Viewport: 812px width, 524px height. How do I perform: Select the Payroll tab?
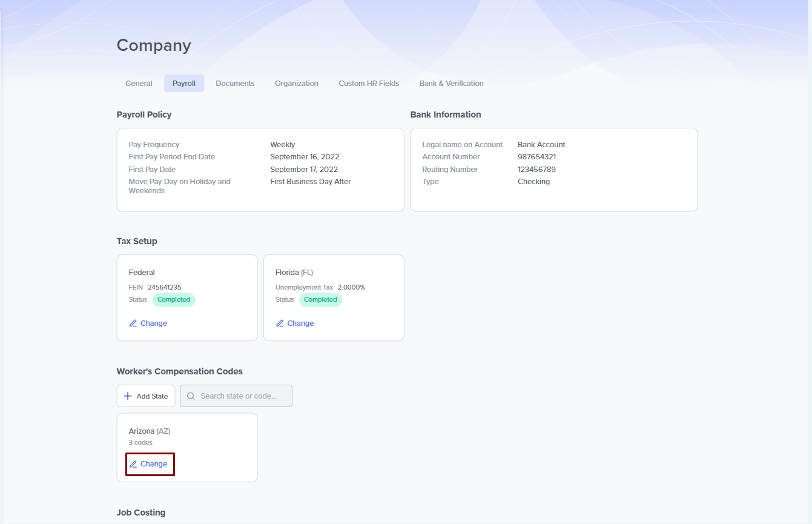coord(184,84)
